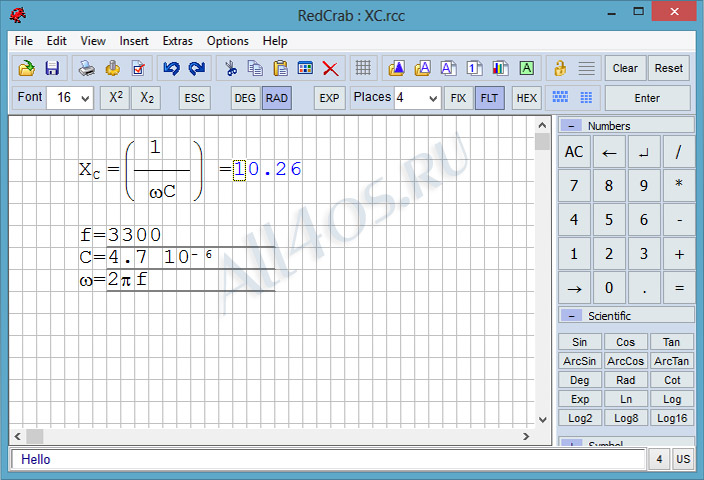704x480 pixels.
Task: Print the worksheet using the printer icon
Action: [86, 68]
